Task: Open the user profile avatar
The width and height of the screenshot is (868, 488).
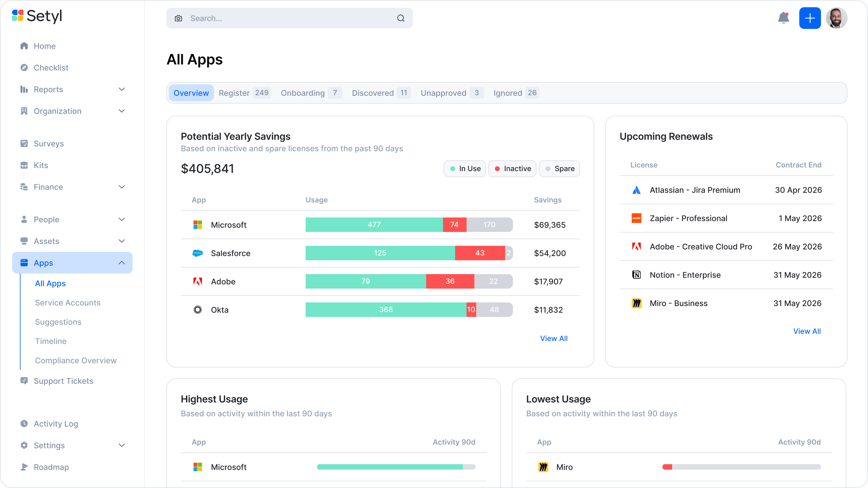Action: (x=837, y=18)
